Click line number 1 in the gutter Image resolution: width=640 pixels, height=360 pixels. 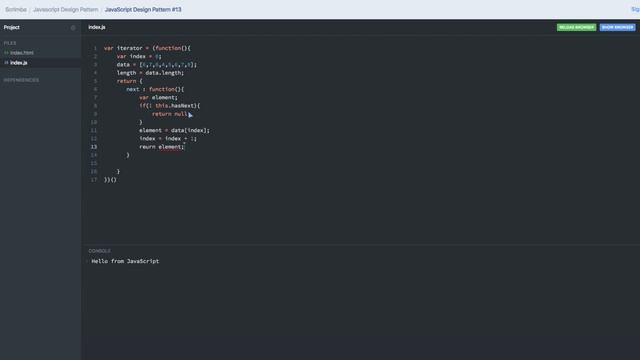(x=95, y=48)
